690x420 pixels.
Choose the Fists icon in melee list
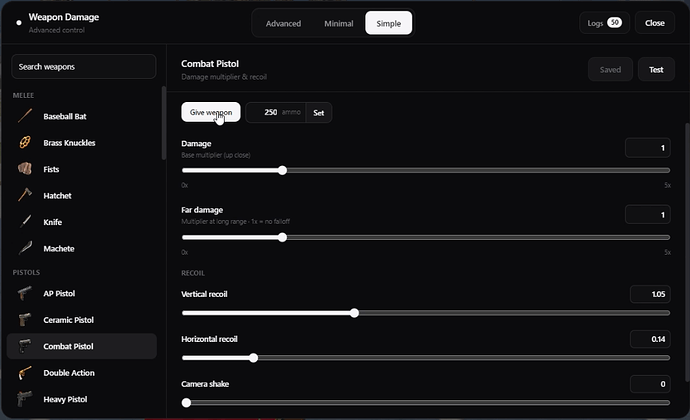coord(25,169)
